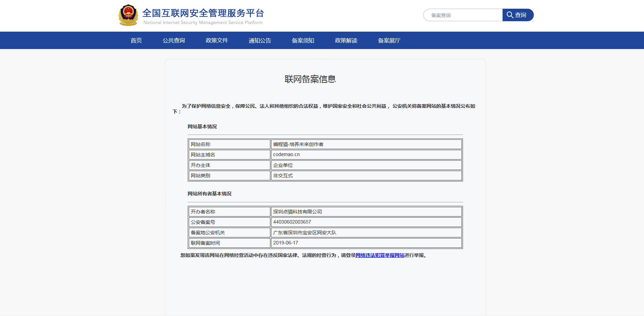Navigate to 政策解读

click(x=346, y=40)
